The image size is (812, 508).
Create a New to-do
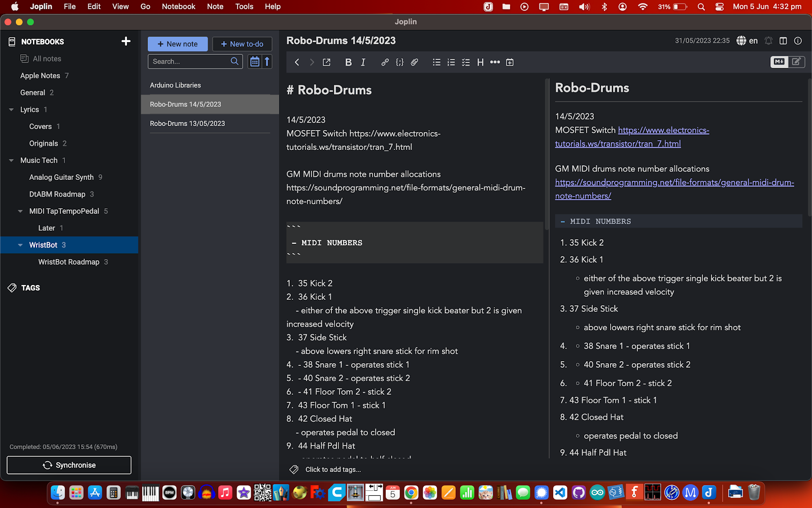(242, 44)
